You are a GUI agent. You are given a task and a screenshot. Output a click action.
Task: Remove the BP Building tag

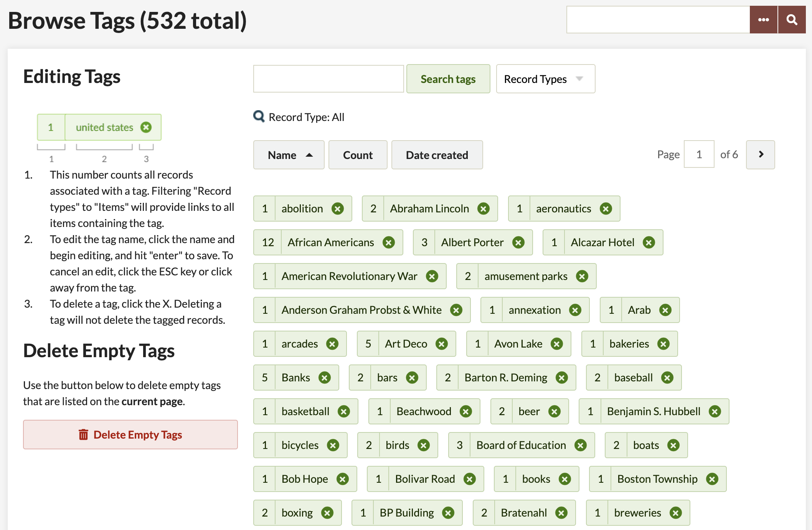(x=448, y=513)
